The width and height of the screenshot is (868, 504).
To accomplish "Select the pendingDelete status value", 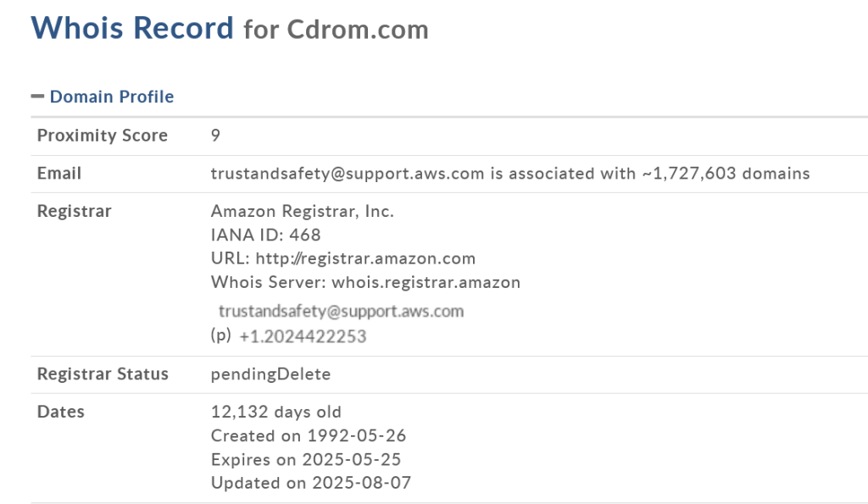I will 270,374.
